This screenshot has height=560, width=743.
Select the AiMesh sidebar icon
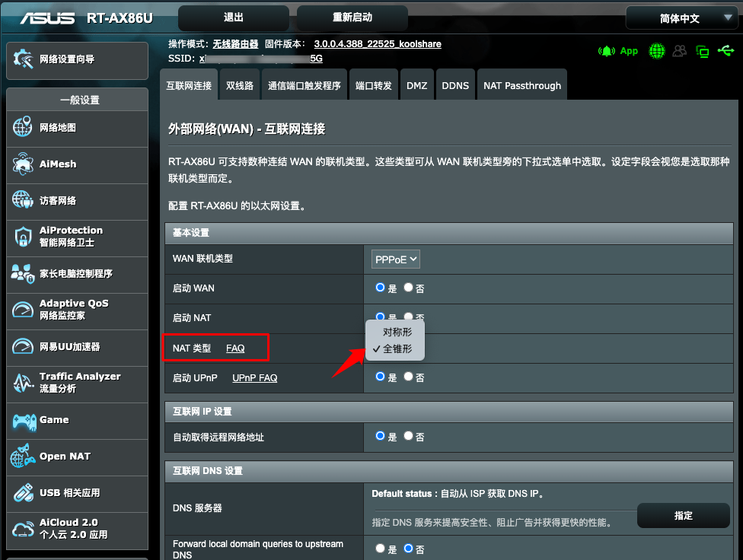pyautogui.click(x=23, y=164)
